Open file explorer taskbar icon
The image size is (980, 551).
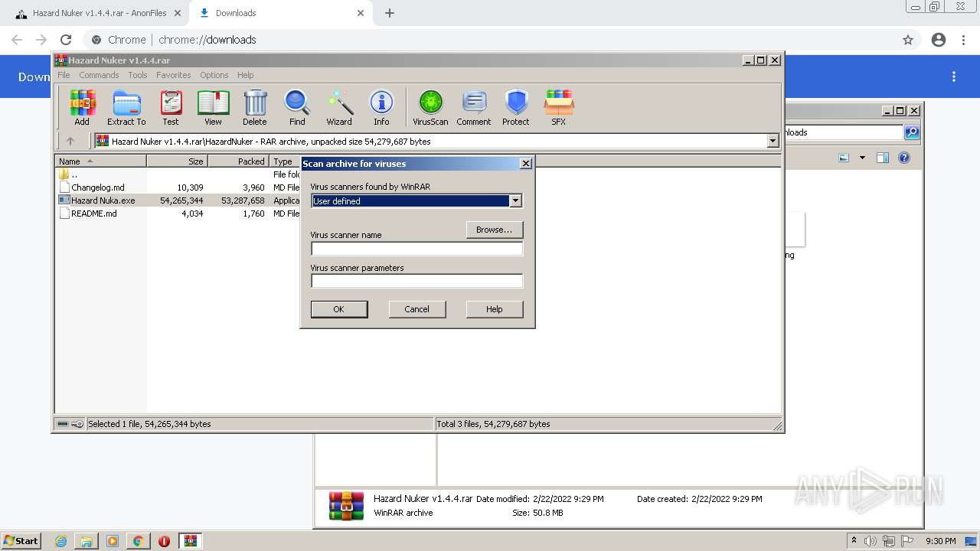87,541
